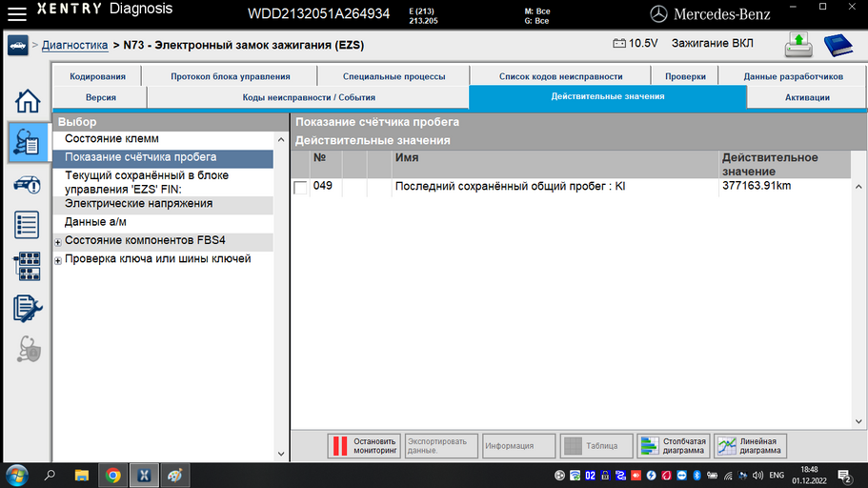868x488 pixels.
Task: Click the selection list scroll-up arrow
Action: 281,139
